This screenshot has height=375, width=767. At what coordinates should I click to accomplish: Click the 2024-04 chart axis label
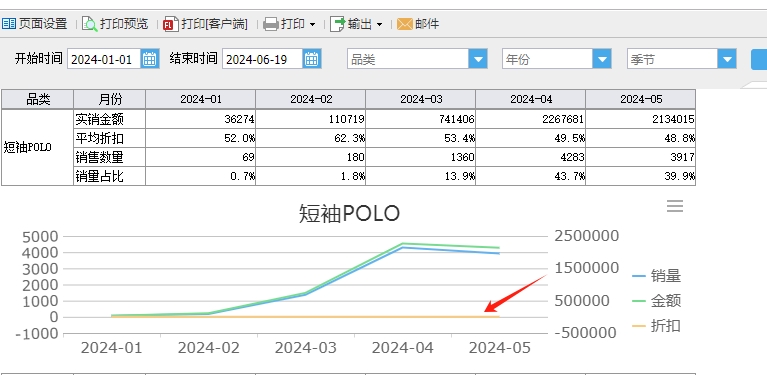[403, 348]
